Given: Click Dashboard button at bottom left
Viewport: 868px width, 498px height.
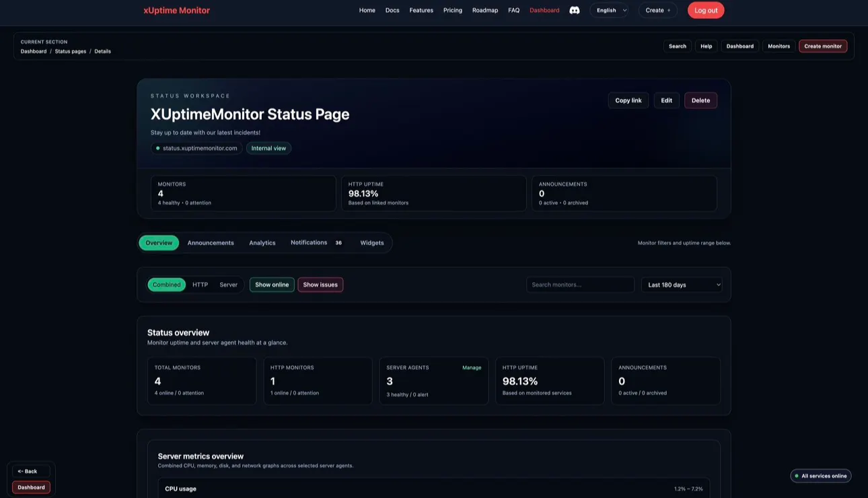Looking at the screenshot, I should pyautogui.click(x=31, y=487).
